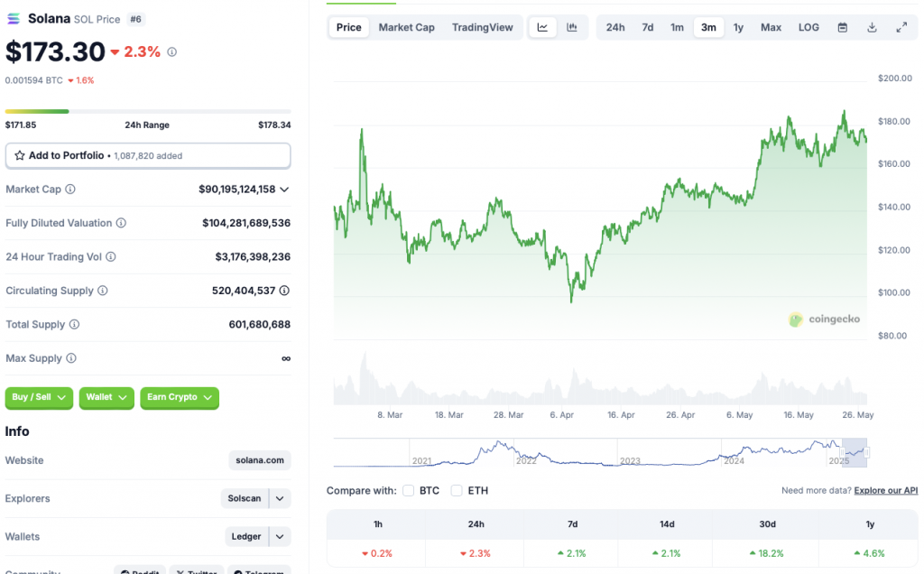Select the 1m time range
924x574 pixels.
pos(677,27)
